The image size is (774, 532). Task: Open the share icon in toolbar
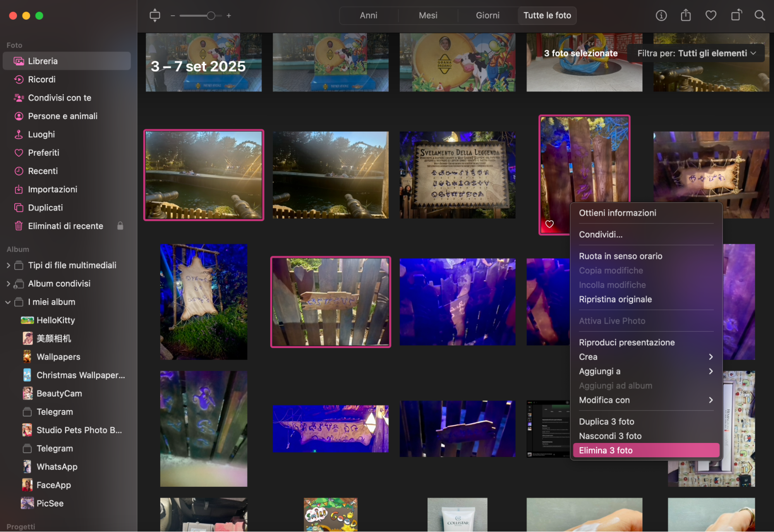pos(686,15)
